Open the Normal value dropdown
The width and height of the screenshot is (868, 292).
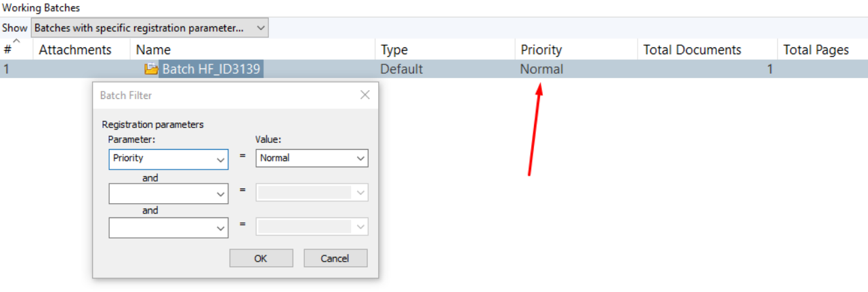point(312,158)
